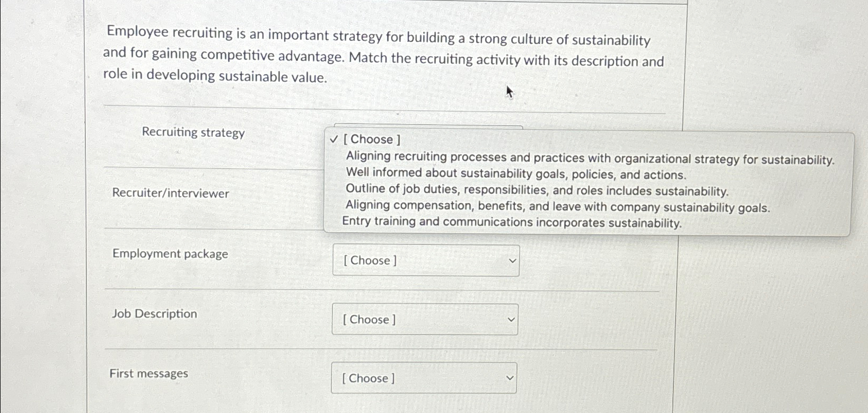Screen dimensions: 868x413
Task: Click the checkmark icon beside [Choose]
Action: tap(334, 139)
